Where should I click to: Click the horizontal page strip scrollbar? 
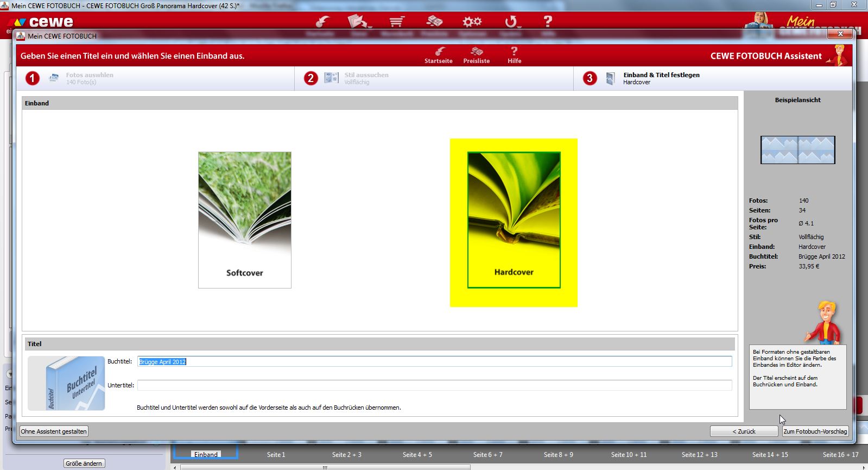coord(325,467)
